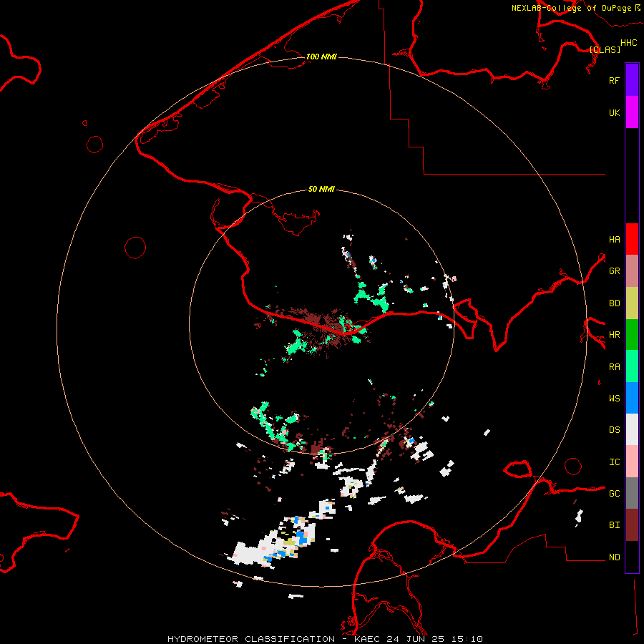Select the BD big drops color swatch
644x644 pixels.
coord(632,303)
